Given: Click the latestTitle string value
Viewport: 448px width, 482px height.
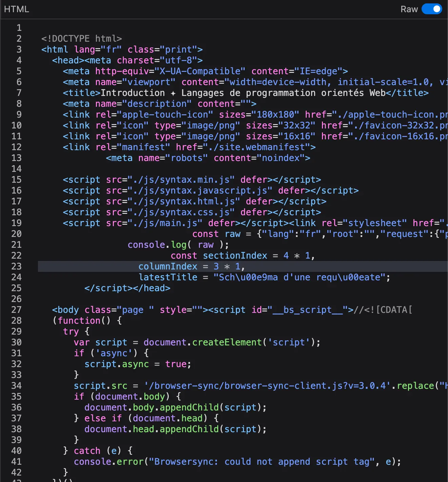Looking at the screenshot, I should pos(300,277).
